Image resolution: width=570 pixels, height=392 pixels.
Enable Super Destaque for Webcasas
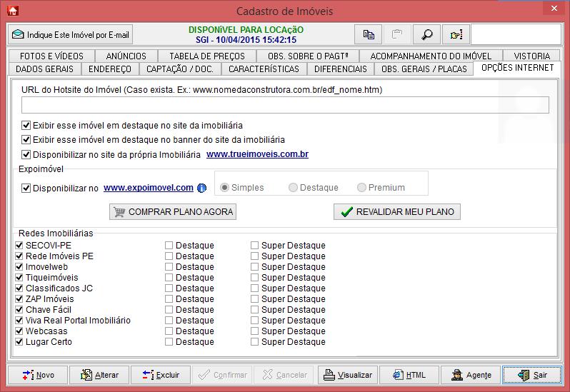pyautogui.click(x=255, y=331)
